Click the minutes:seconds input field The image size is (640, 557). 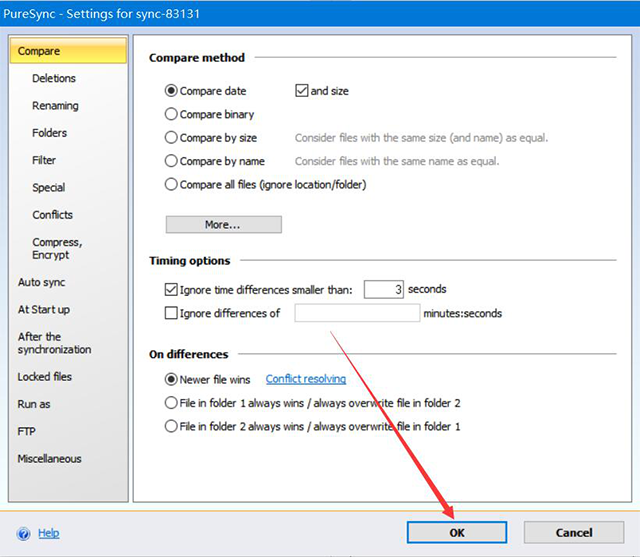357,313
